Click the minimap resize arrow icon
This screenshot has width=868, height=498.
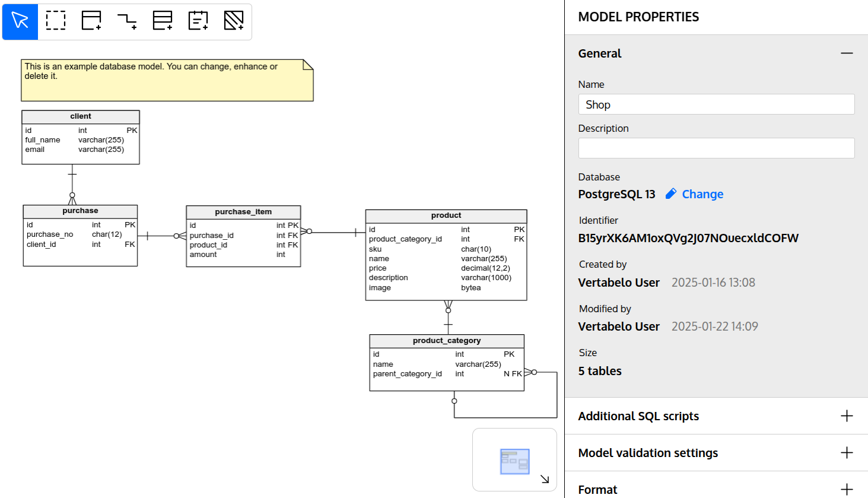click(545, 479)
